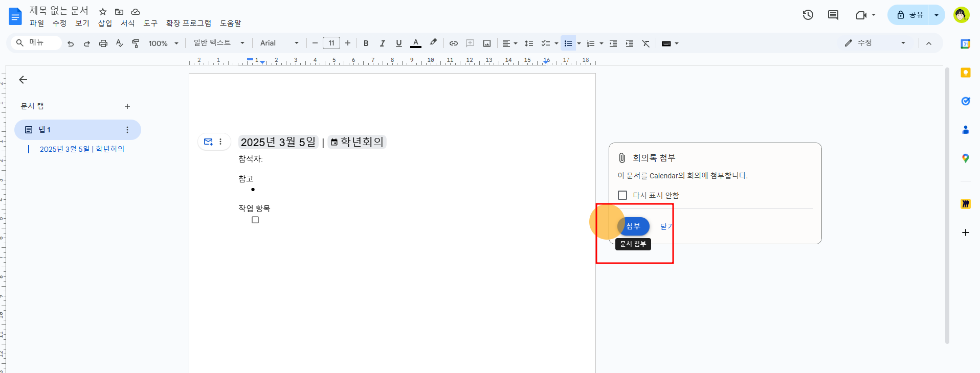Check the '다시 표시 안함' checkbox
The width and height of the screenshot is (980, 373).
coord(622,195)
